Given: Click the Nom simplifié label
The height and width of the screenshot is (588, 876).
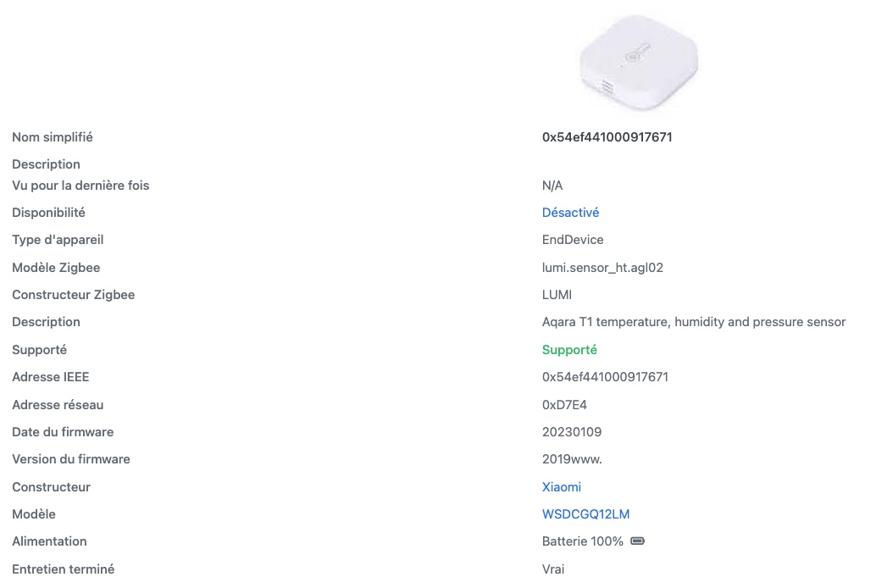Looking at the screenshot, I should click(x=53, y=137).
